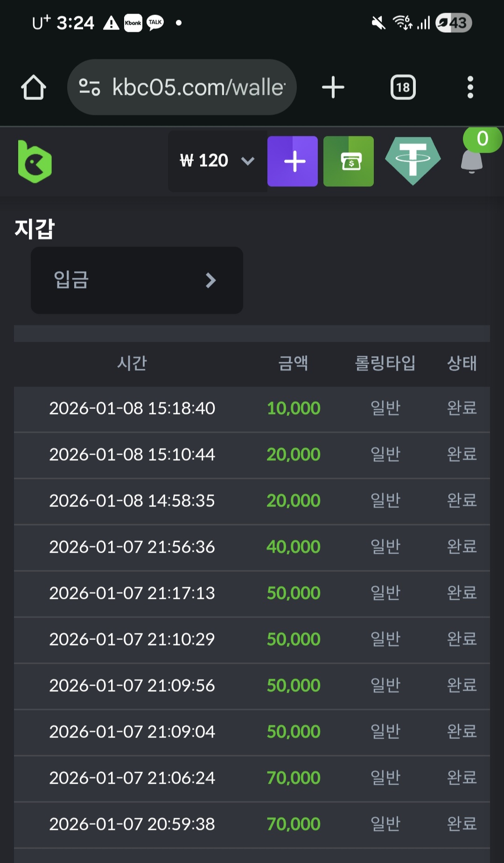
Task: Select the 15:18:40 deposit row of 10,000
Action: click(132, 408)
